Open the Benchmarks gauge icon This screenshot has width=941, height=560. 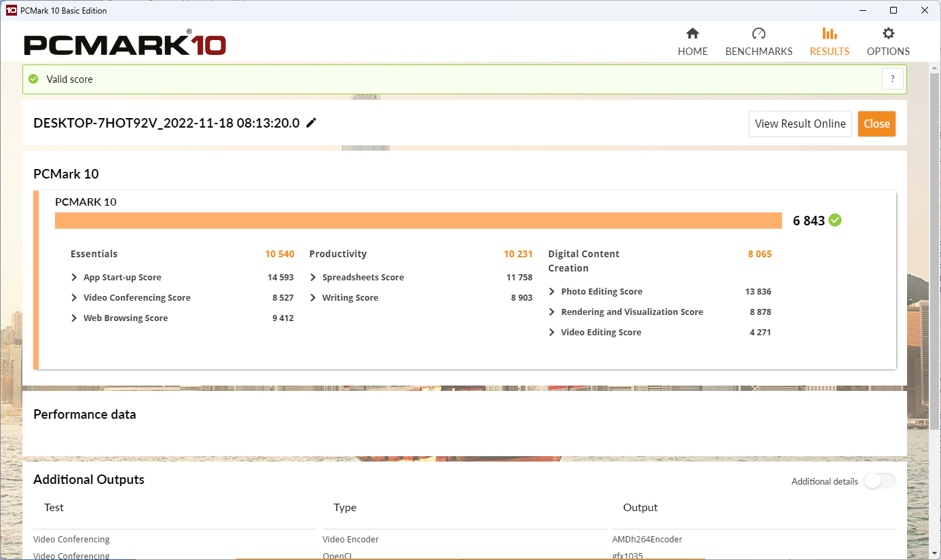pyautogui.click(x=758, y=34)
